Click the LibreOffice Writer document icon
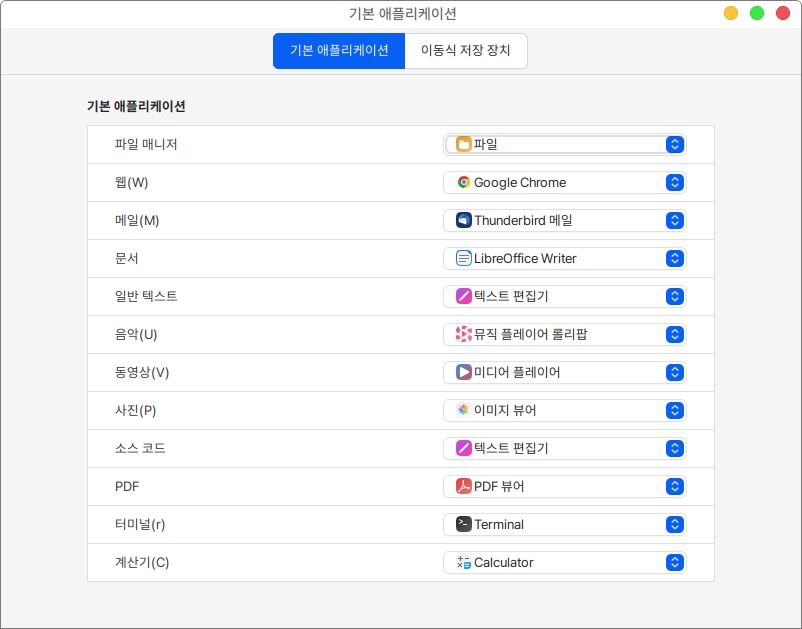This screenshot has height=629, width=802. tap(464, 258)
